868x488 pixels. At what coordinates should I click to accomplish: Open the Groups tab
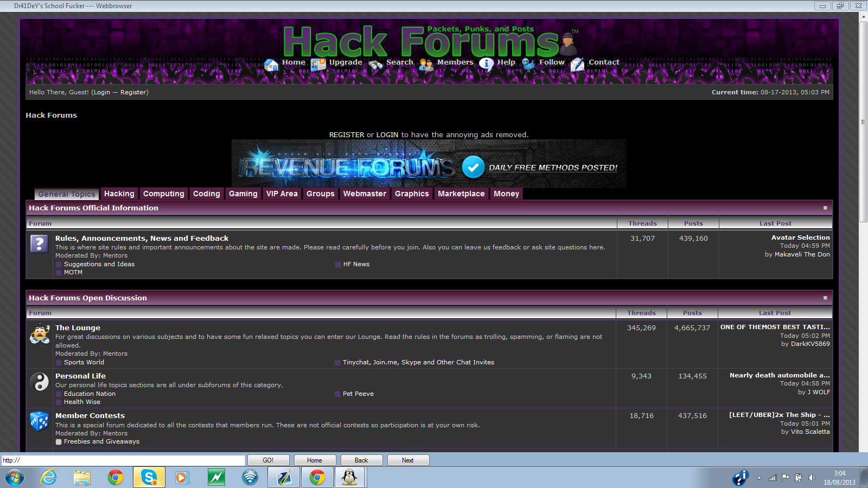[x=321, y=194]
